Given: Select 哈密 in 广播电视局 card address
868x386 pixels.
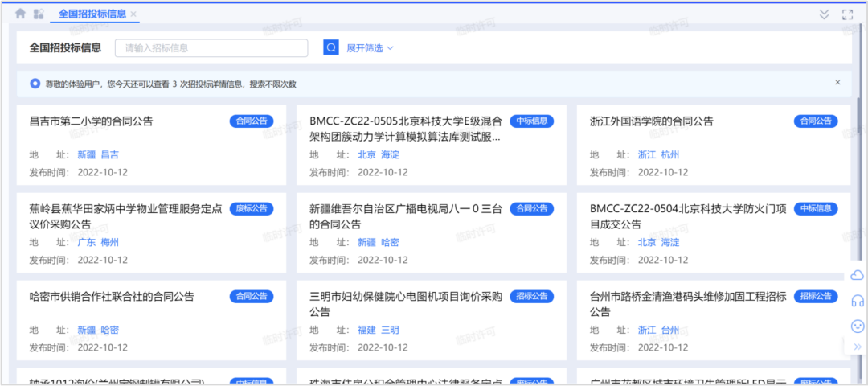Looking at the screenshot, I should (391, 242).
